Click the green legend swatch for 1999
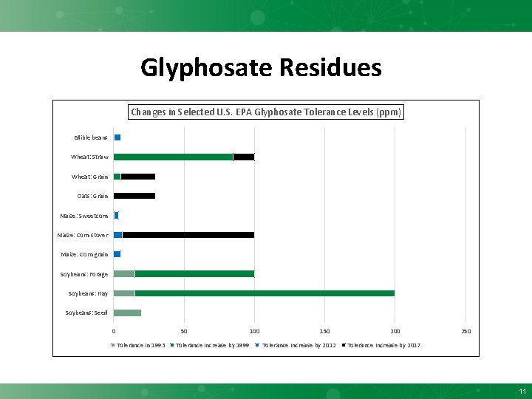The width and height of the screenshot is (532, 399). (172, 345)
